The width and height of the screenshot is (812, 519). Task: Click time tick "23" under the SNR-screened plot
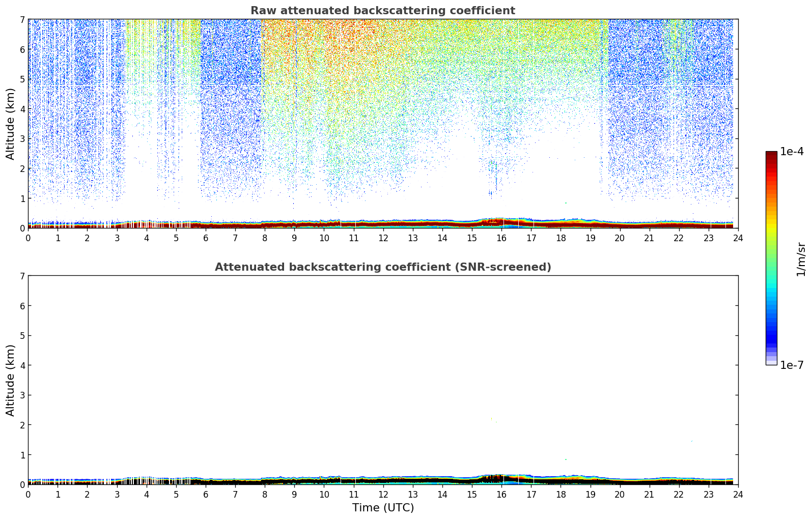(x=709, y=494)
